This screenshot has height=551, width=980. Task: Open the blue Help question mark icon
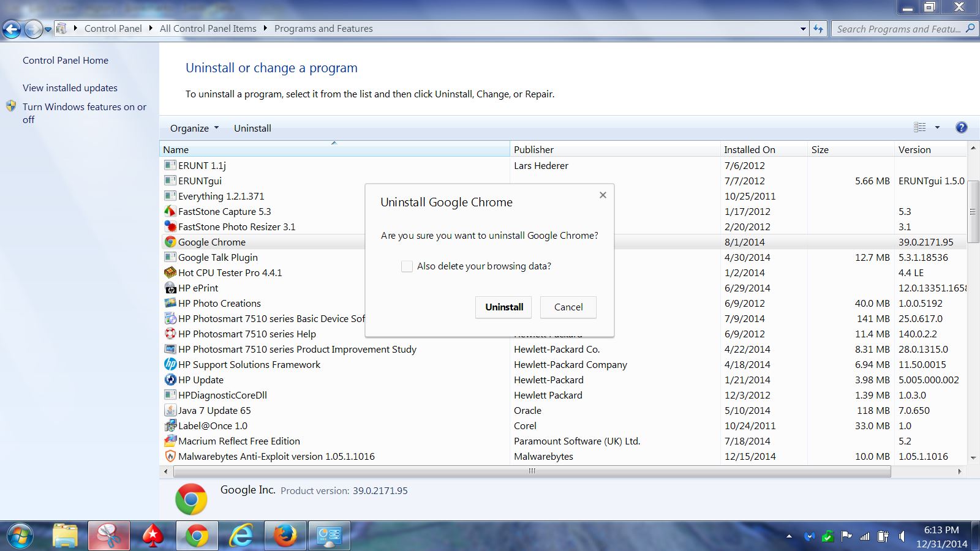tap(961, 127)
